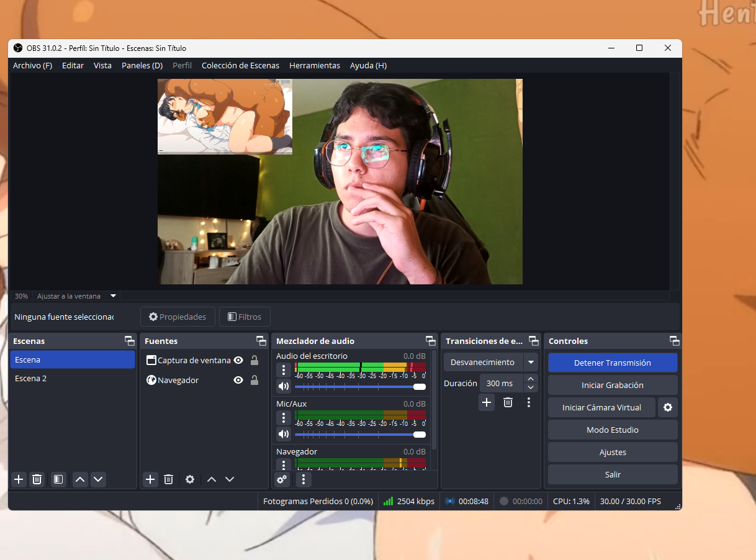Increase transition duration with up stepper
The image size is (756, 560).
coord(531,379)
